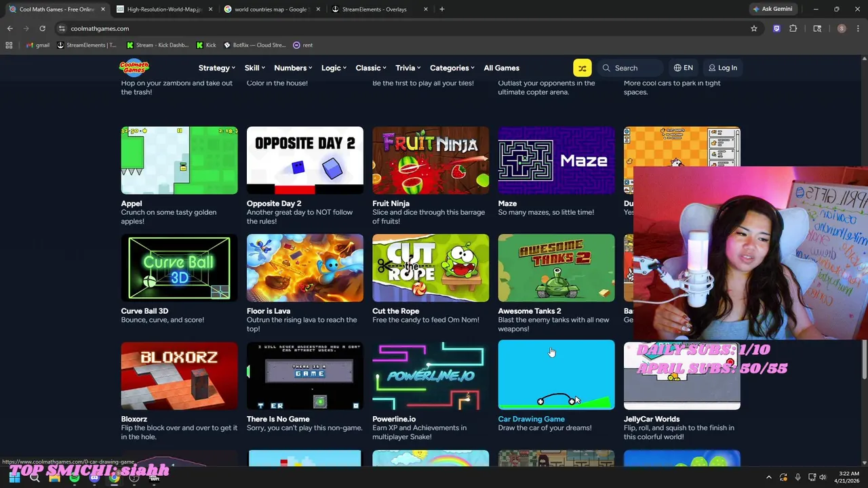Viewport: 868px width, 488px height.
Task: Expand the Strategy menu
Action: coord(216,68)
